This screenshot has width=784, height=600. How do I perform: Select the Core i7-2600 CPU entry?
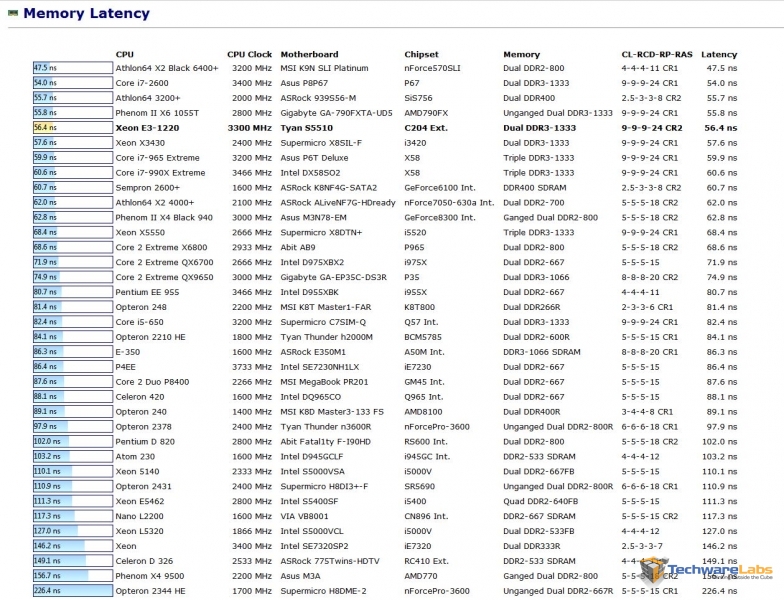[x=141, y=83]
